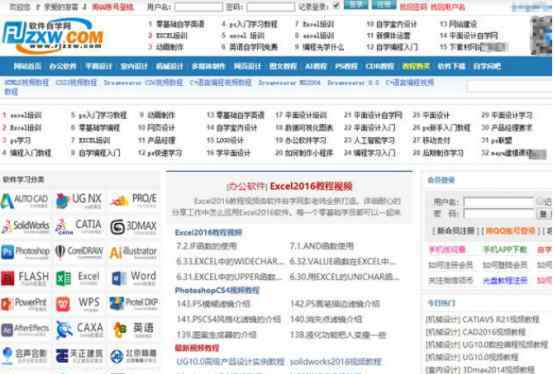Select the PRO/E category icon
The width and height of the screenshot is (554, 374).
pyautogui.click(x=134, y=201)
